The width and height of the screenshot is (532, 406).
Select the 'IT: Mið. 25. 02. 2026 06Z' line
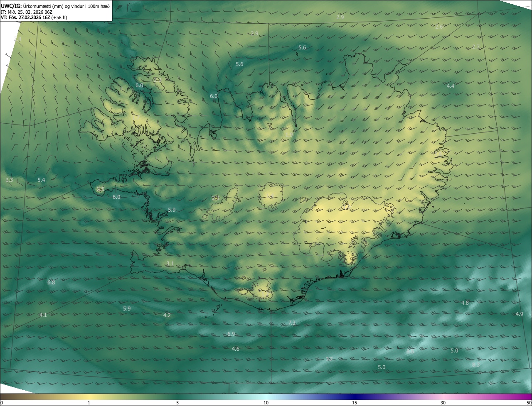26,12
